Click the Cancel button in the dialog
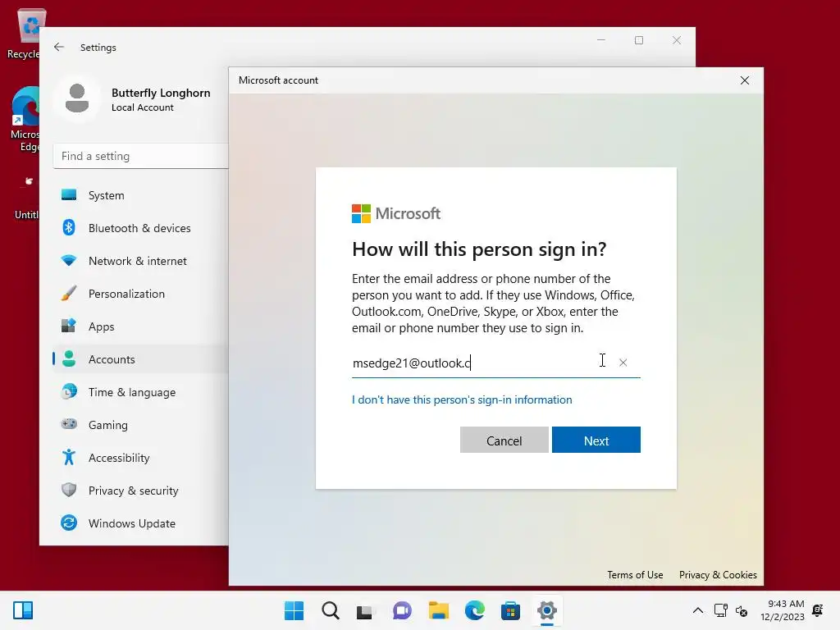The width and height of the screenshot is (840, 630). pos(504,440)
